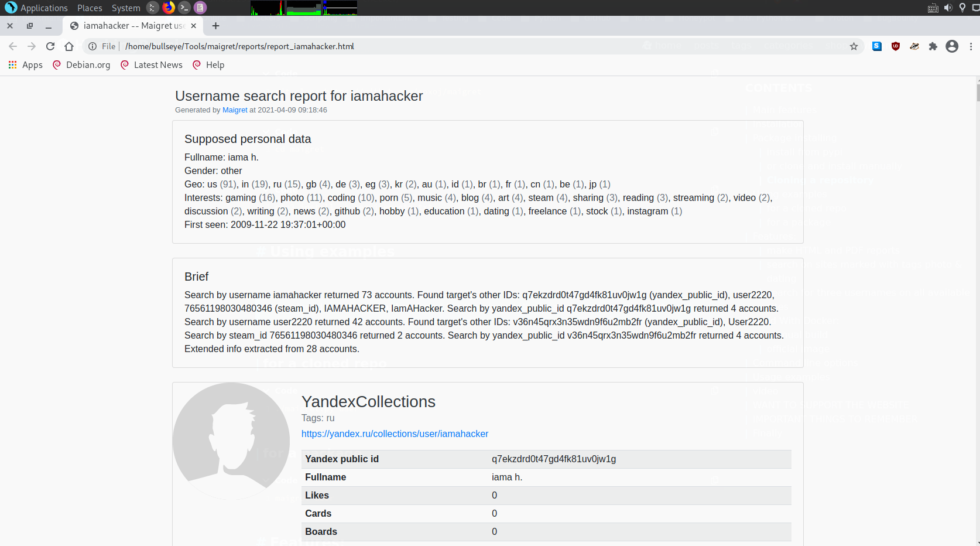Click the Likes row label
The height and width of the screenshot is (546, 980).
coord(317,495)
